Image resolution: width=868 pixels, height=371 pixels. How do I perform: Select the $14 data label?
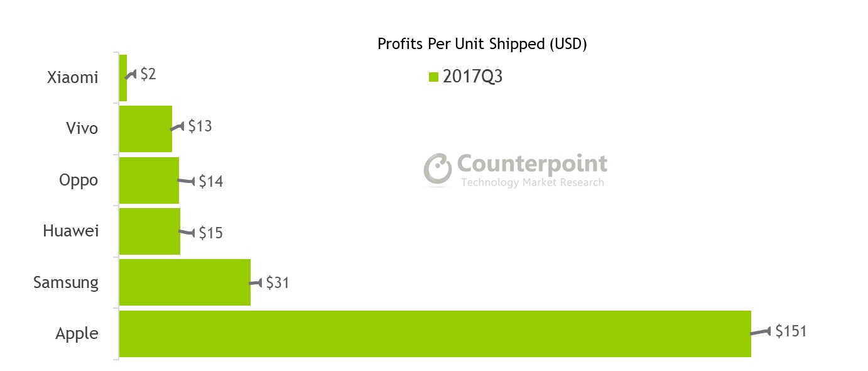(x=210, y=182)
